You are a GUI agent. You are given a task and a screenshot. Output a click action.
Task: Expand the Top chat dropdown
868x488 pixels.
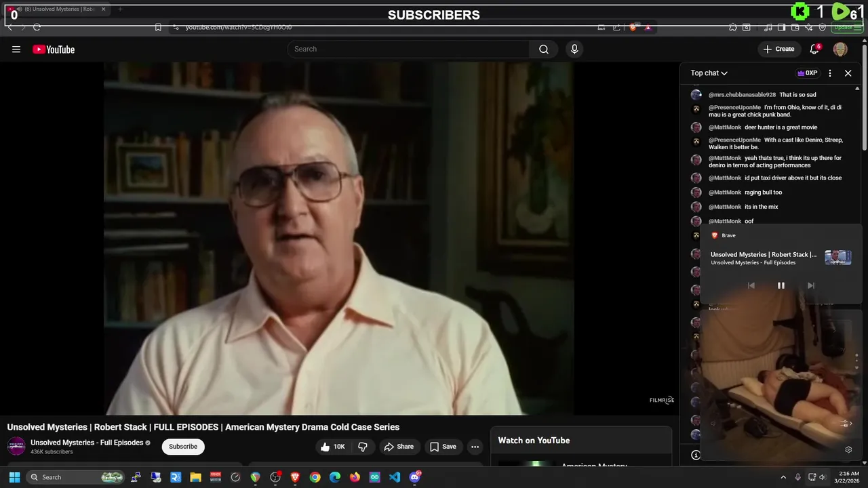coord(709,73)
